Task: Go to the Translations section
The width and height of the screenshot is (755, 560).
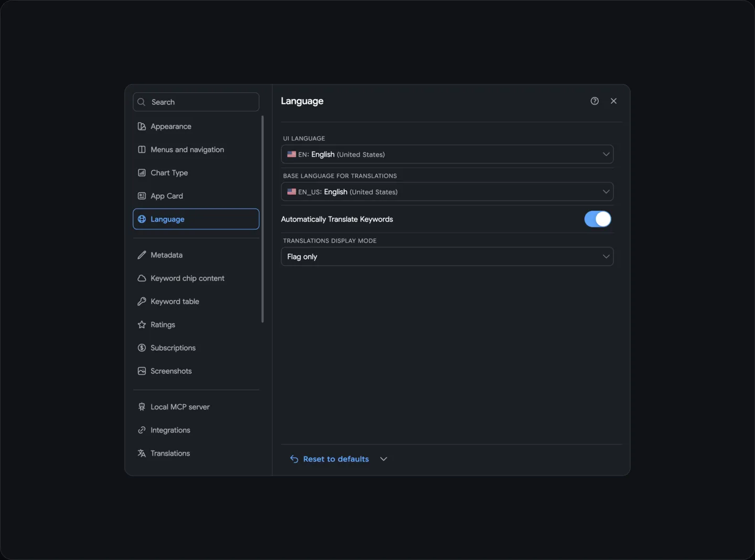Action: point(196,453)
